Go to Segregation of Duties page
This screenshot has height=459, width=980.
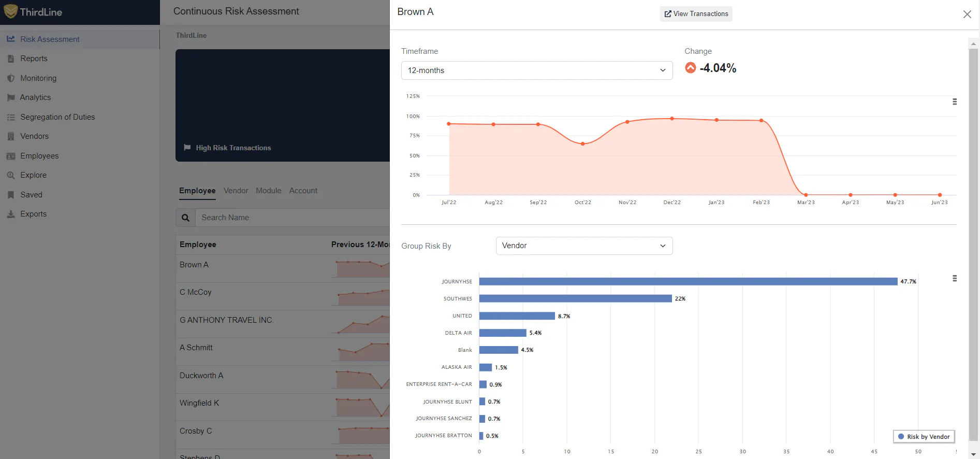pos(57,117)
